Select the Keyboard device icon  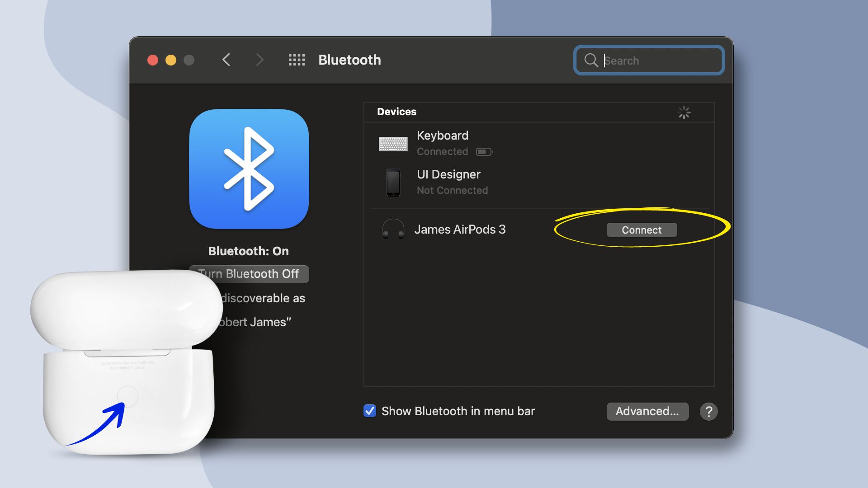(x=393, y=144)
